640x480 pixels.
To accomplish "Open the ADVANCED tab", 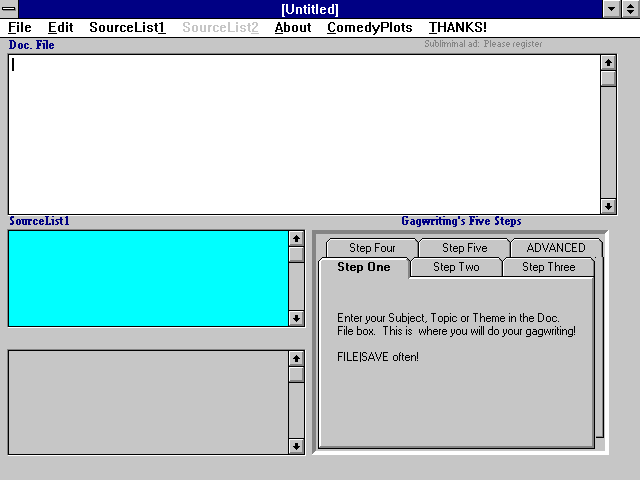I will pyautogui.click(x=556, y=248).
